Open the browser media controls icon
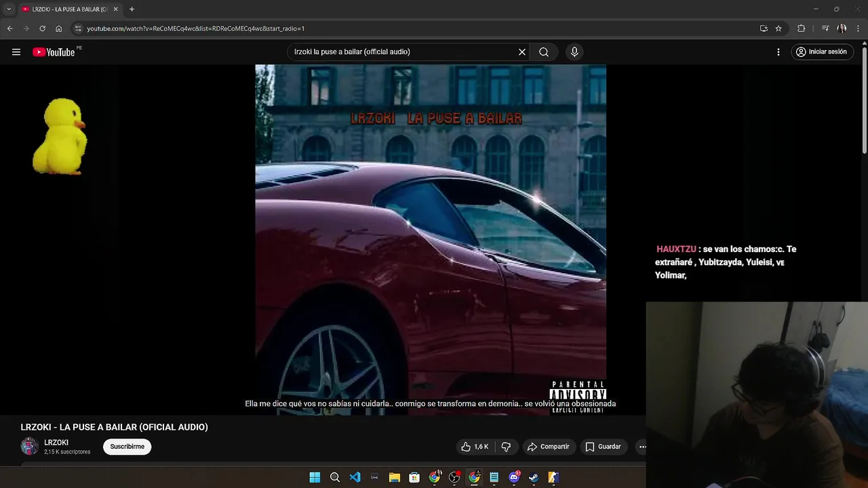Screen dimensions: 868x488 click(825, 28)
